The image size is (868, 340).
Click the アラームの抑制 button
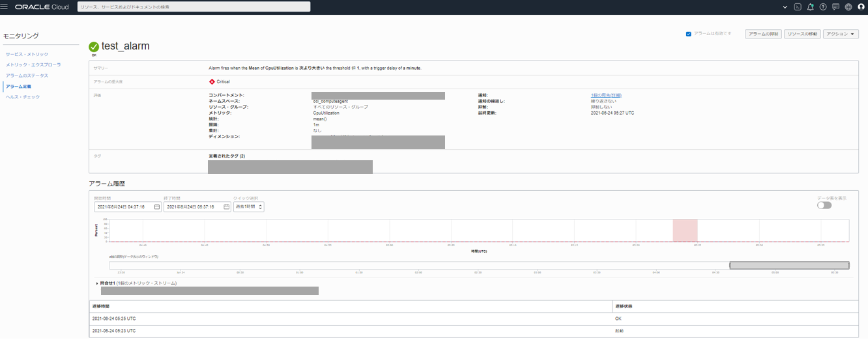click(x=763, y=34)
